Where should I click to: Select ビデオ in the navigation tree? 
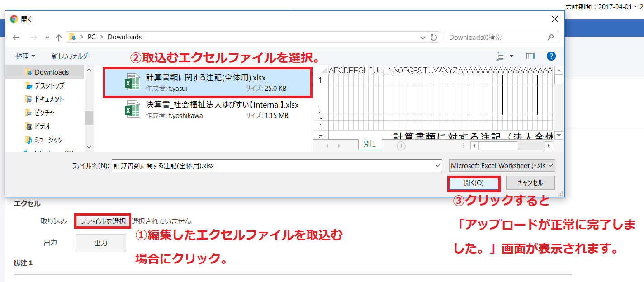[38, 126]
